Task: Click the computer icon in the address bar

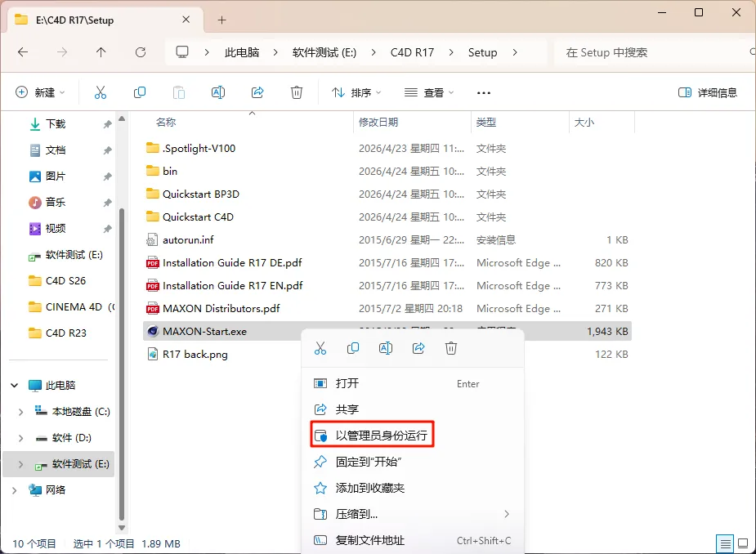Action: [182, 52]
